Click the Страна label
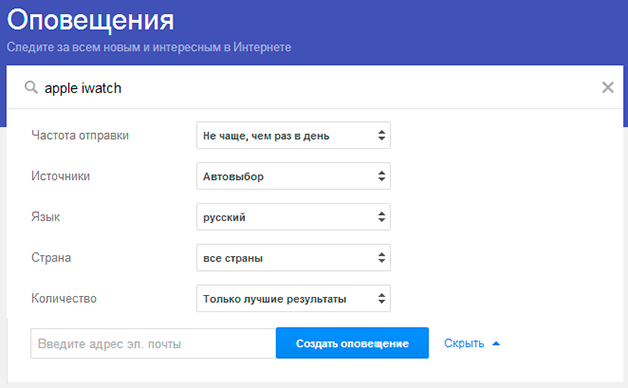Viewport: 628px width, 388px height. tap(51, 258)
